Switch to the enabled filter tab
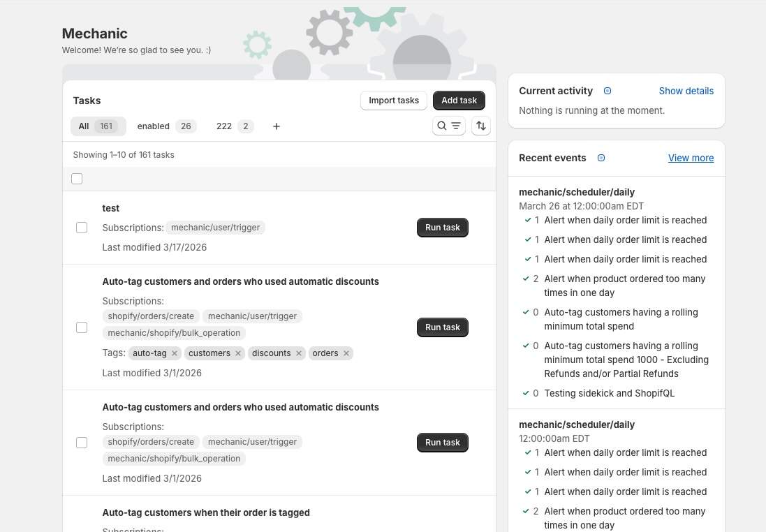The width and height of the screenshot is (766, 532). pyautogui.click(x=153, y=126)
